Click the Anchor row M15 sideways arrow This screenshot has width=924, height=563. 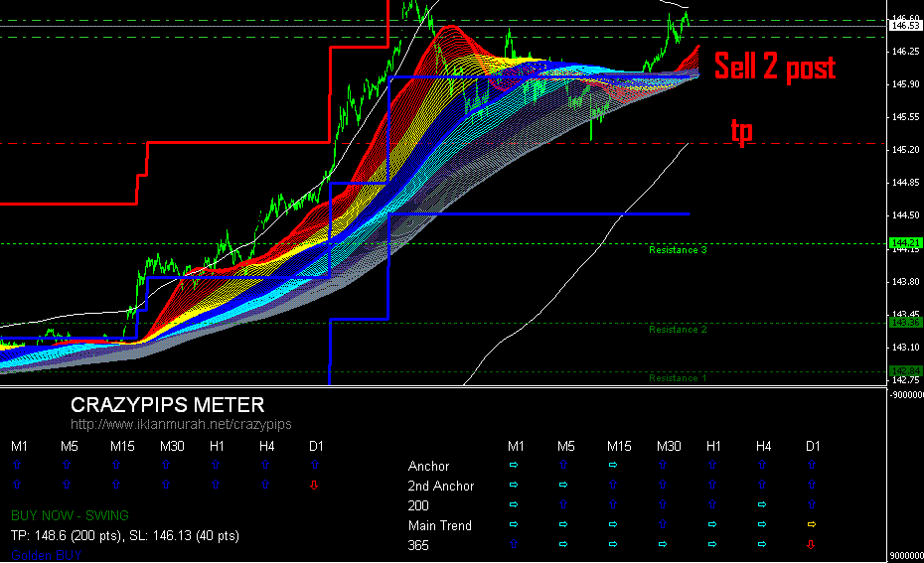(x=613, y=466)
